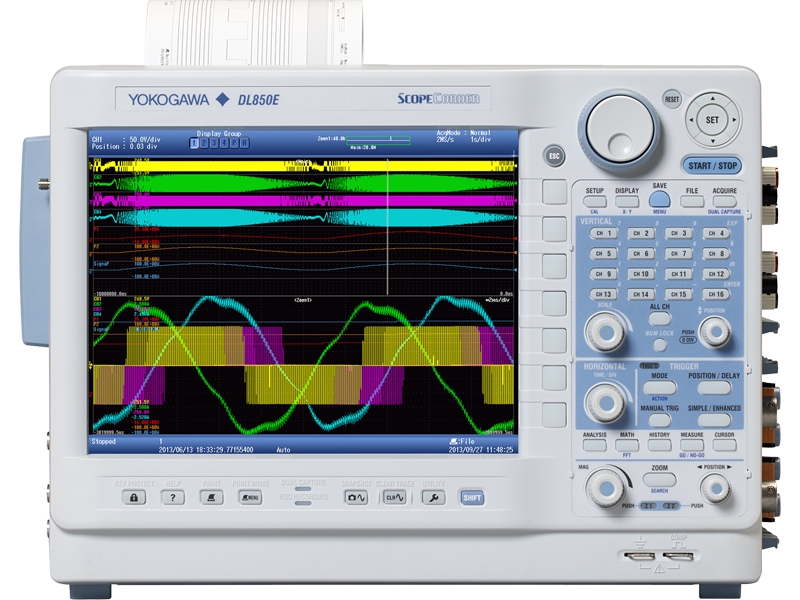Select channel CH 3 key

679,233
